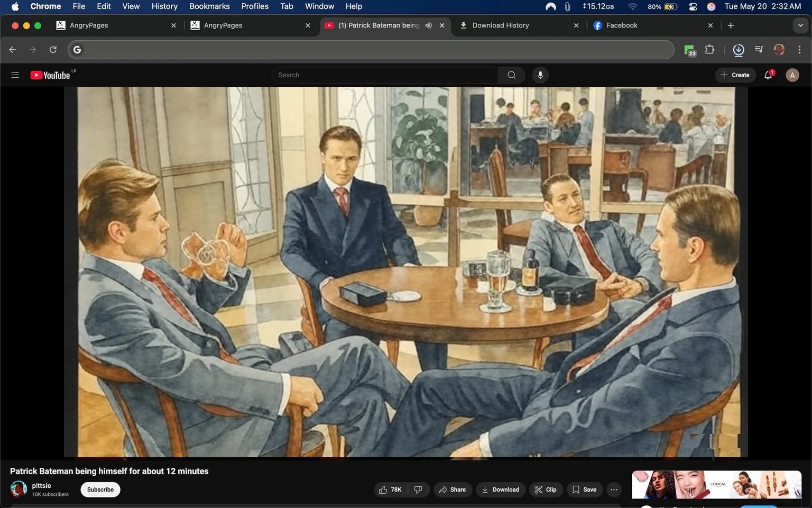Expand more video actions with the ellipsis
812x508 pixels.
[613, 489]
